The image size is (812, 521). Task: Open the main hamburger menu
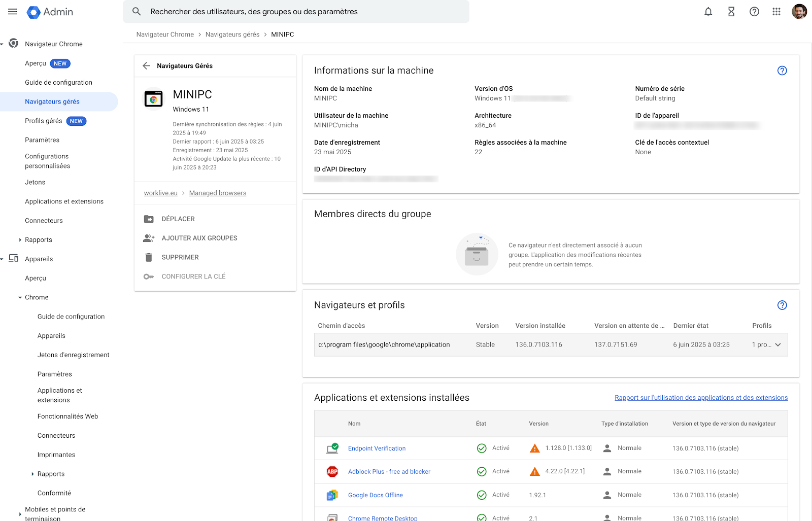pos(13,12)
